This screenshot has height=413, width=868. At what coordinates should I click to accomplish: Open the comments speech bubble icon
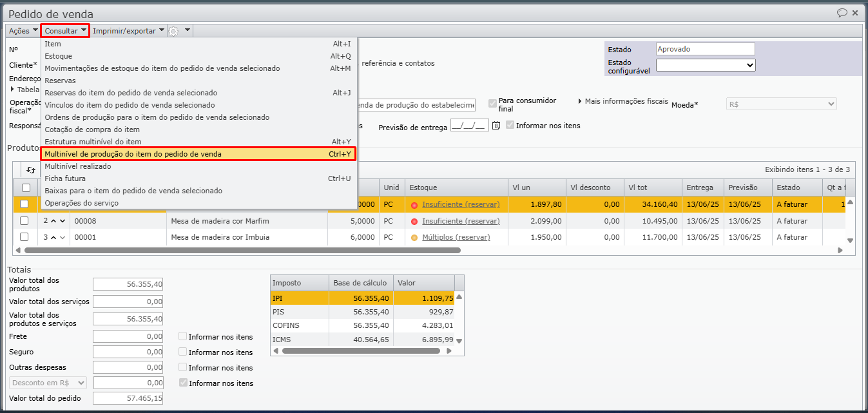click(x=842, y=13)
